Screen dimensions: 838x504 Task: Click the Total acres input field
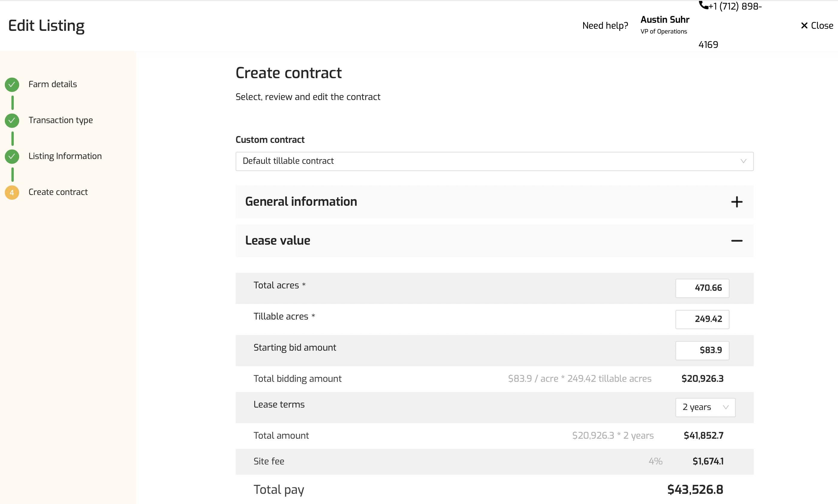[702, 288]
